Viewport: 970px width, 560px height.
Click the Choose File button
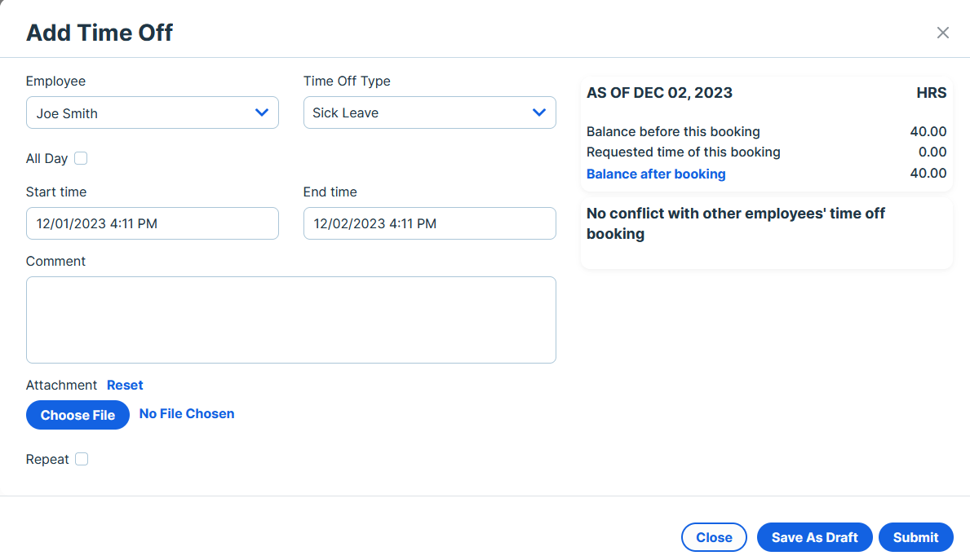point(78,415)
